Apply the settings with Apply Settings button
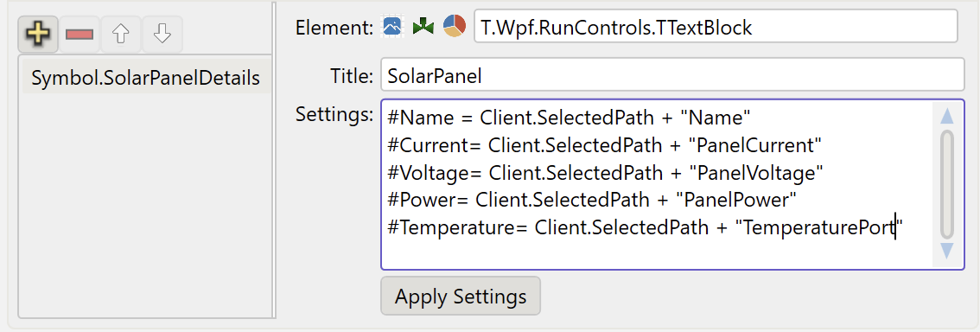 (x=461, y=296)
